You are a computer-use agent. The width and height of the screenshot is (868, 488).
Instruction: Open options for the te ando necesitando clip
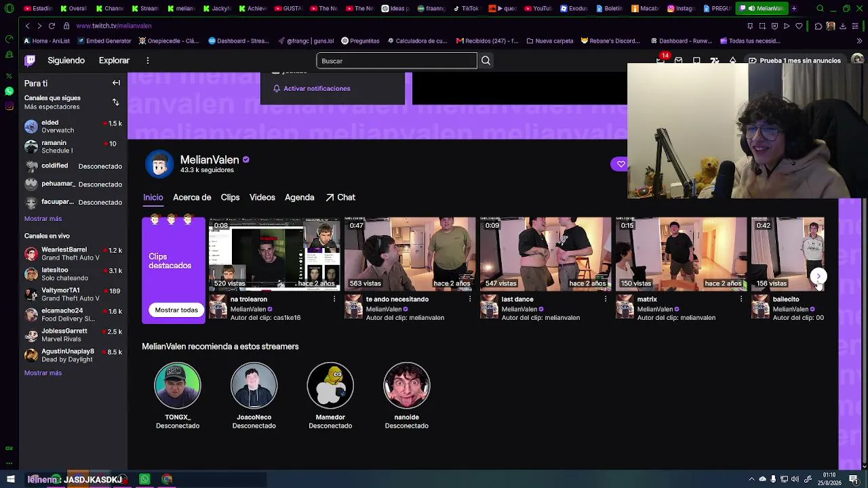pos(470,299)
